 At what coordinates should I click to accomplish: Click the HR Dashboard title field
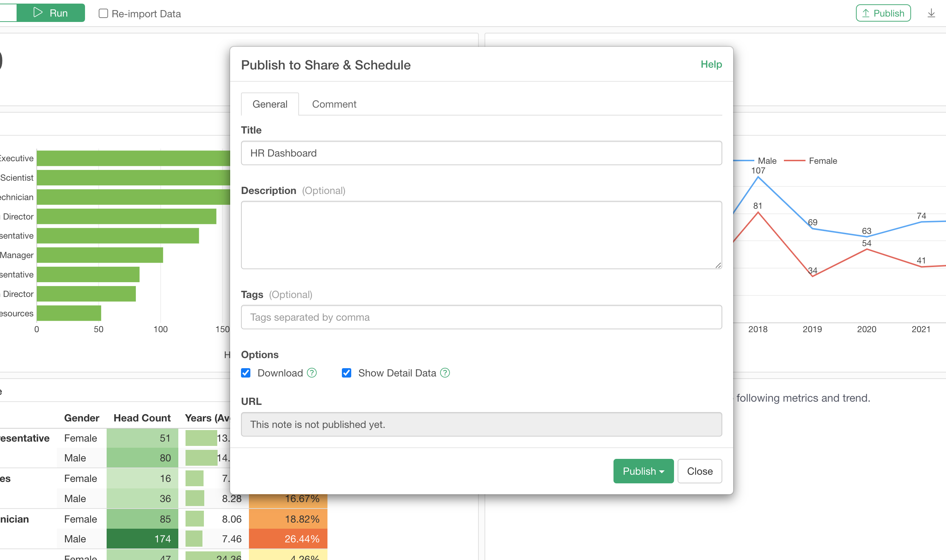click(x=481, y=153)
